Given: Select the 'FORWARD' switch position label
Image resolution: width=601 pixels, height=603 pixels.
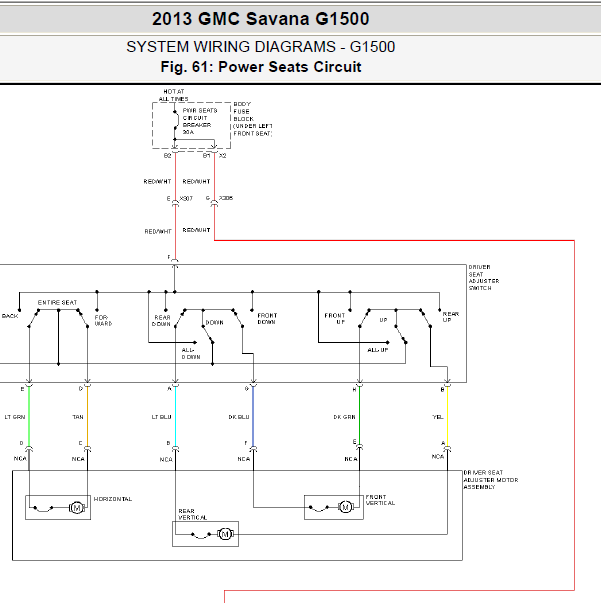Looking at the screenshot, I should (x=103, y=321).
